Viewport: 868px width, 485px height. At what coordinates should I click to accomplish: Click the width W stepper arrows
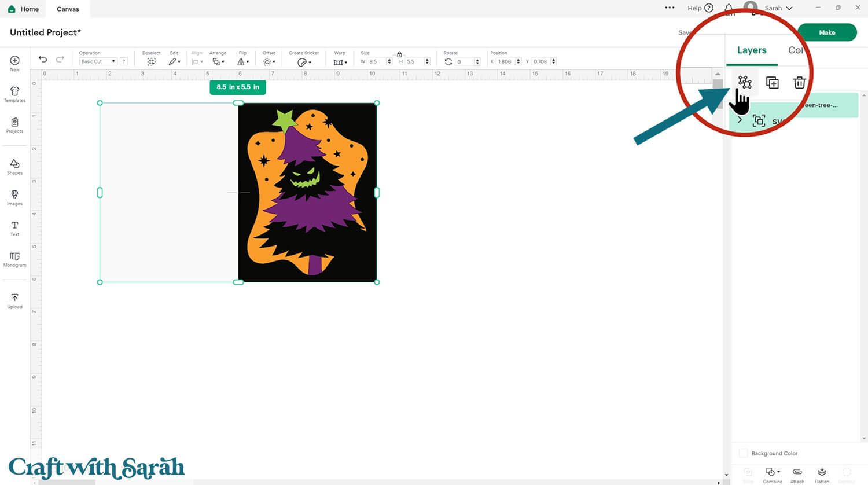[x=389, y=61]
